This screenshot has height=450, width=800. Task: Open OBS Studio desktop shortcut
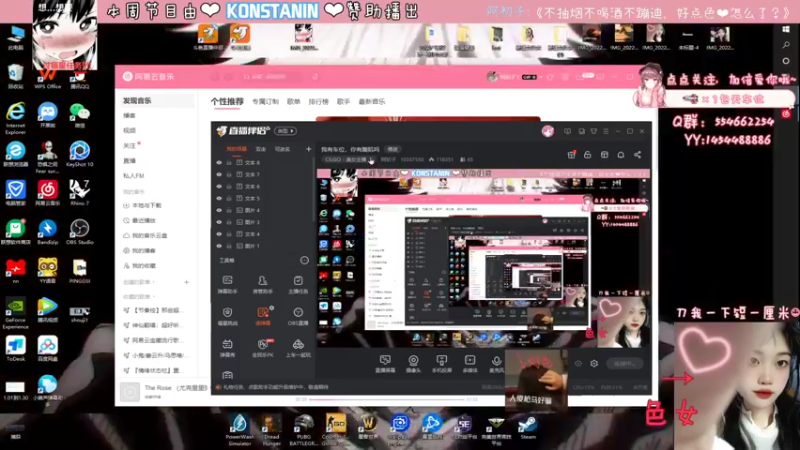79,232
